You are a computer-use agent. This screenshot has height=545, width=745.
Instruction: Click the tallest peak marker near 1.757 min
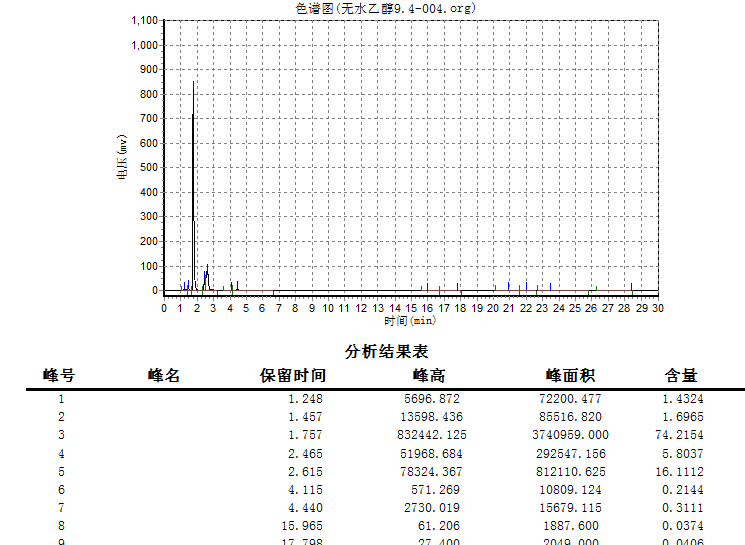(x=193, y=86)
